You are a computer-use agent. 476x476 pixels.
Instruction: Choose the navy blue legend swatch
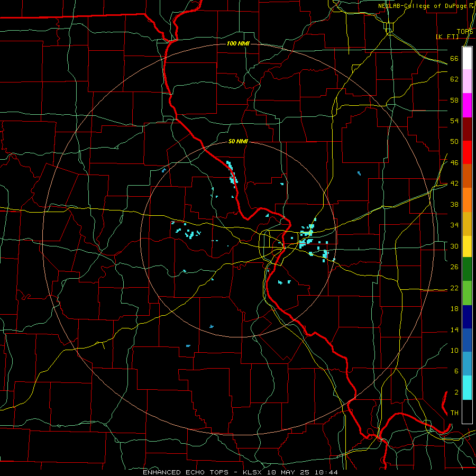click(x=467, y=317)
